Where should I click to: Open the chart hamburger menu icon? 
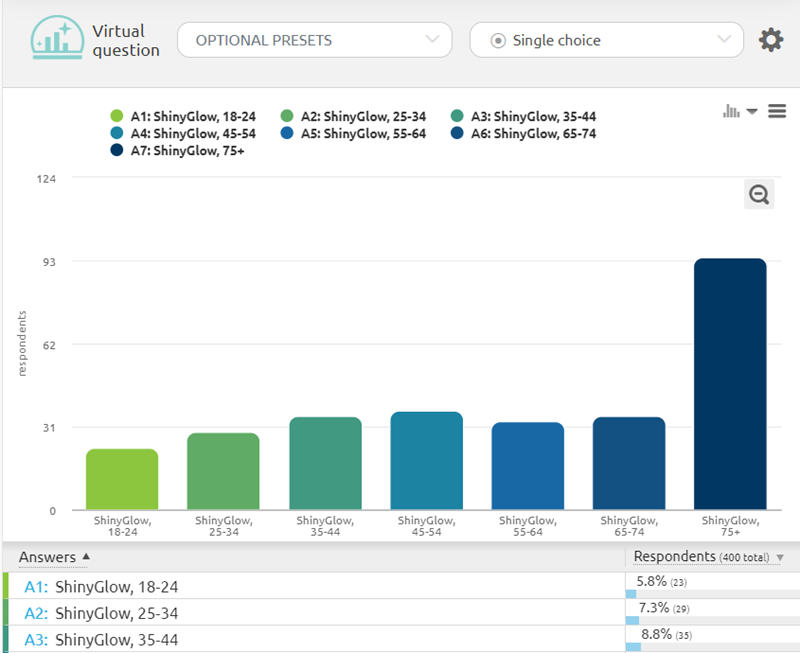click(777, 111)
